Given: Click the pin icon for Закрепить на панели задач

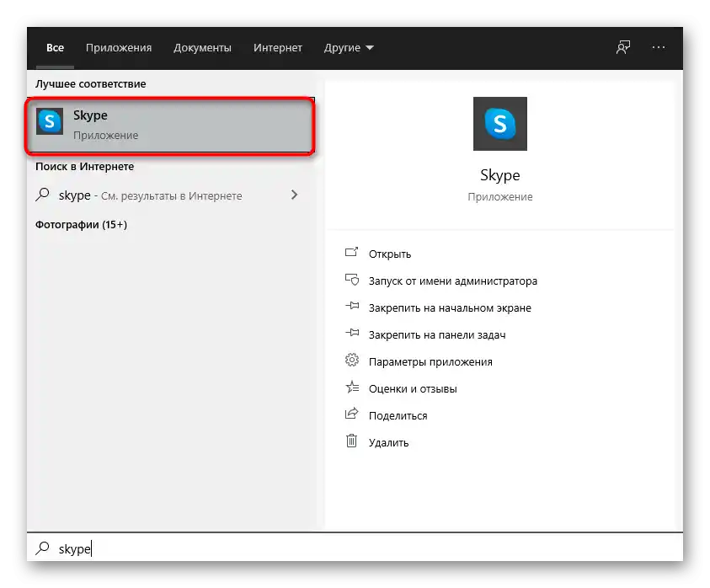Looking at the screenshot, I should [x=352, y=334].
